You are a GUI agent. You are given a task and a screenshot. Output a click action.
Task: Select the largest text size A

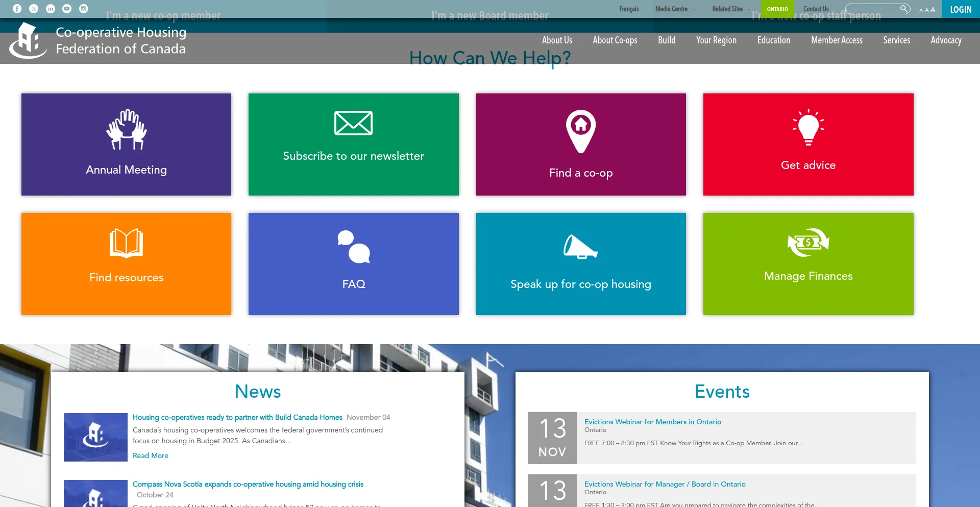pyautogui.click(x=933, y=10)
